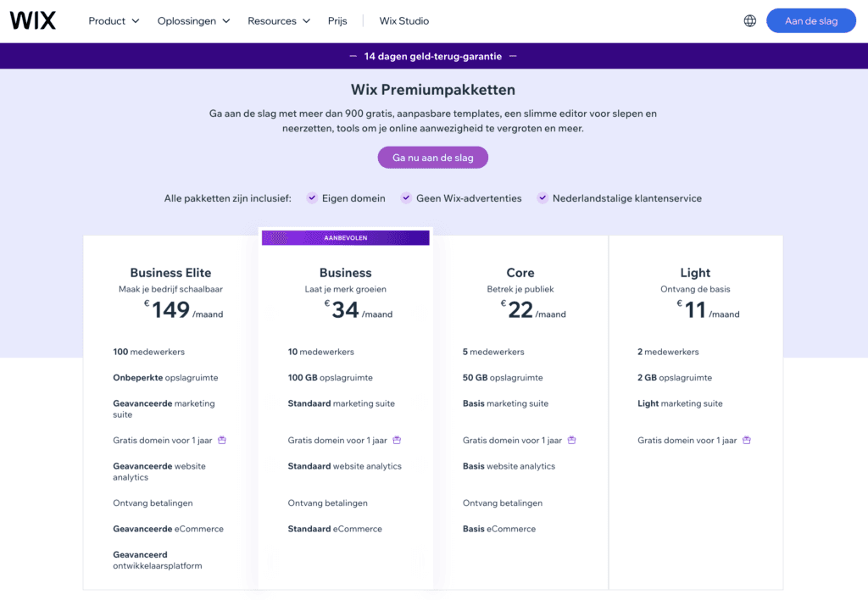Select the Core plan title
This screenshot has width=868, height=600.
[x=520, y=273]
